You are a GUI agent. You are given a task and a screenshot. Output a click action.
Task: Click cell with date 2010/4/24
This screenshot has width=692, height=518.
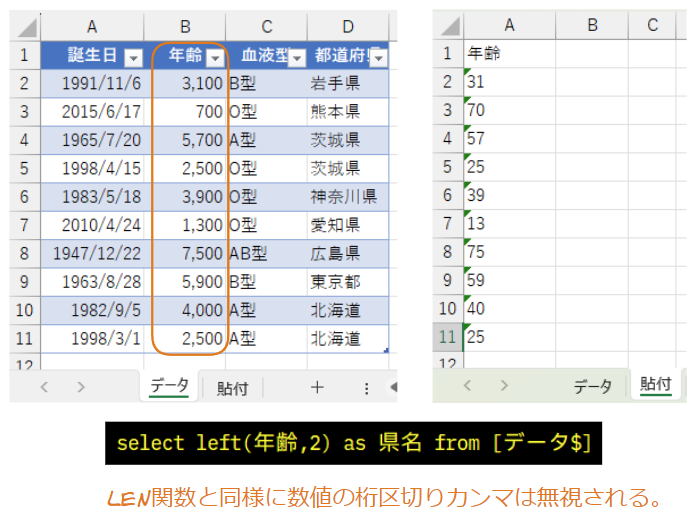pos(92,225)
